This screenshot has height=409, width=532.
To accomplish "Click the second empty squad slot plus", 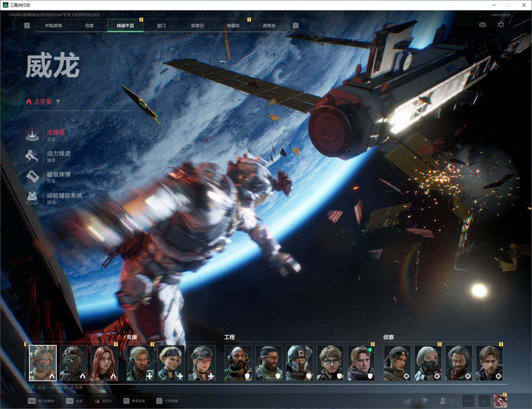I will point(484,401).
